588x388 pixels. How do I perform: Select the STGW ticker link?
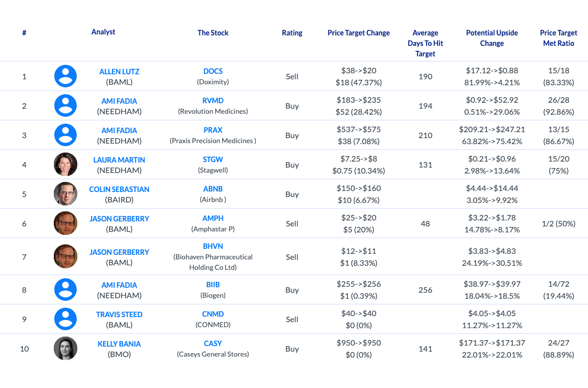tap(213, 160)
